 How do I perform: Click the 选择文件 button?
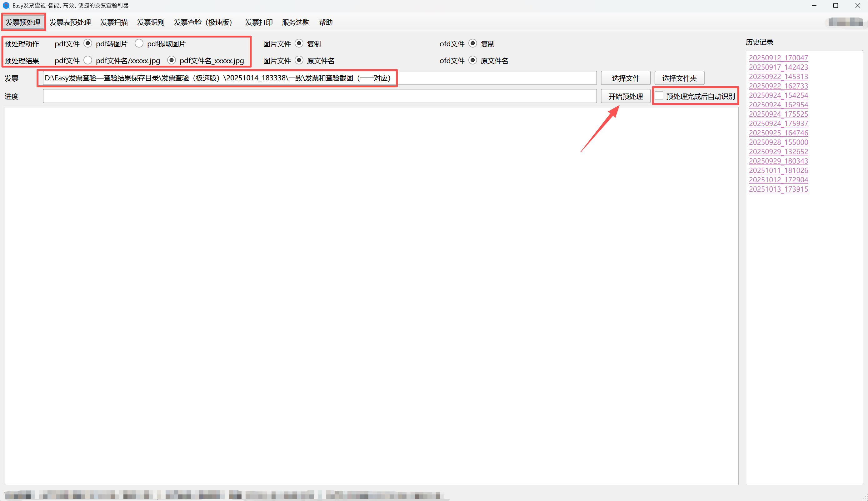pyautogui.click(x=625, y=78)
